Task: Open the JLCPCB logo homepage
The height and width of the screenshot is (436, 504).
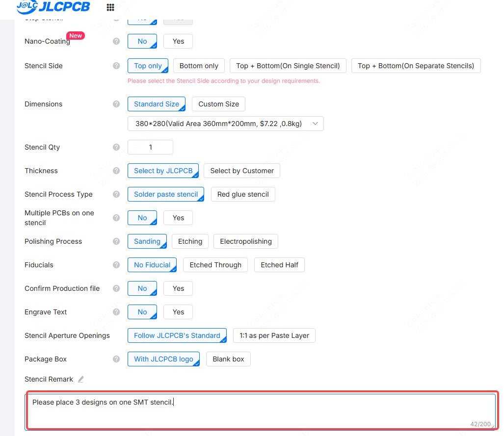Action: coord(53,7)
